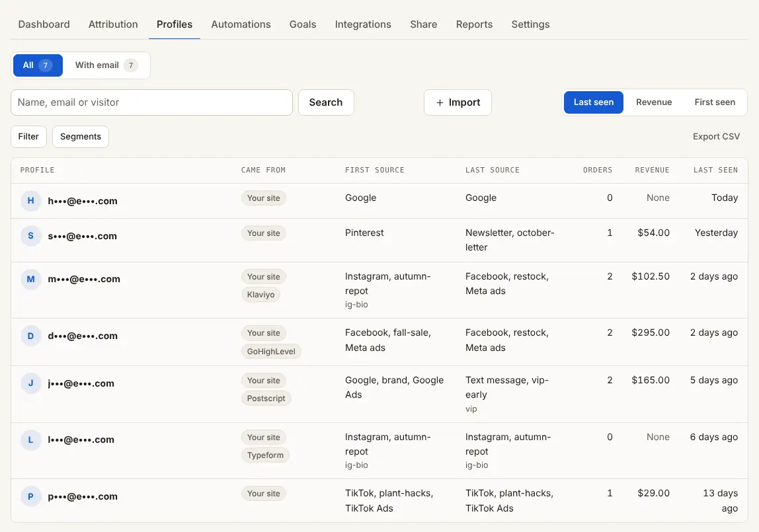759x532 pixels.
Task: Click the $102.50 revenue value
Action: pyautogui.click(x=651, y=276)
